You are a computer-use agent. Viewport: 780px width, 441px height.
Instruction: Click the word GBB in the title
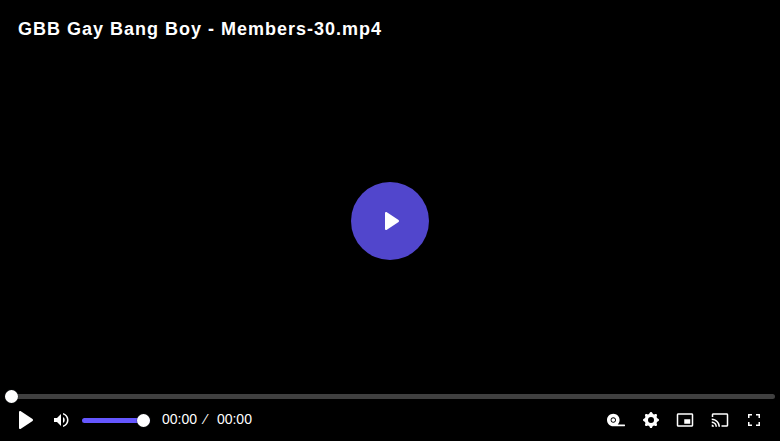39,29
